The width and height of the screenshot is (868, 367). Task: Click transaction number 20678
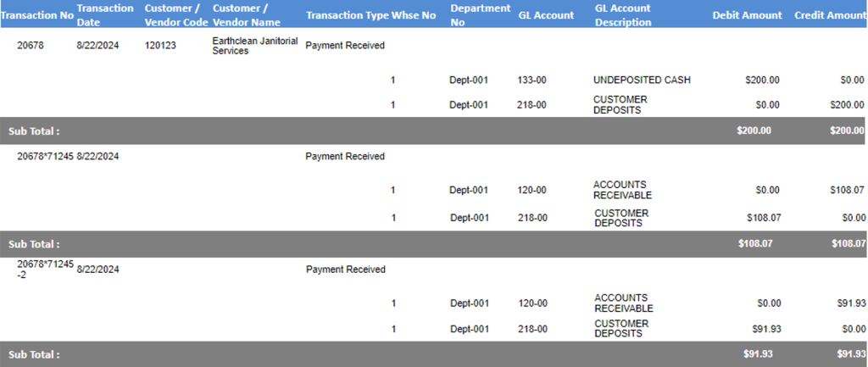pyautogui.click(x=30, y=46)
